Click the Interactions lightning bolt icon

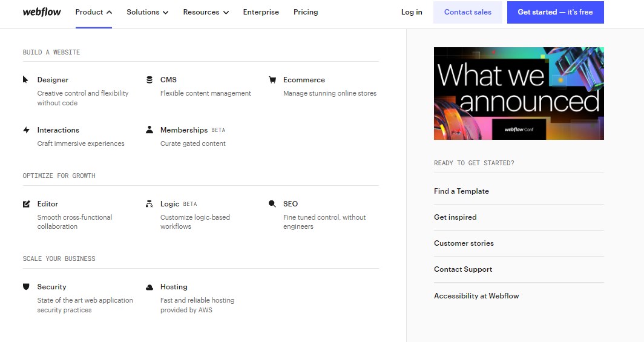(x=26, y=130)
